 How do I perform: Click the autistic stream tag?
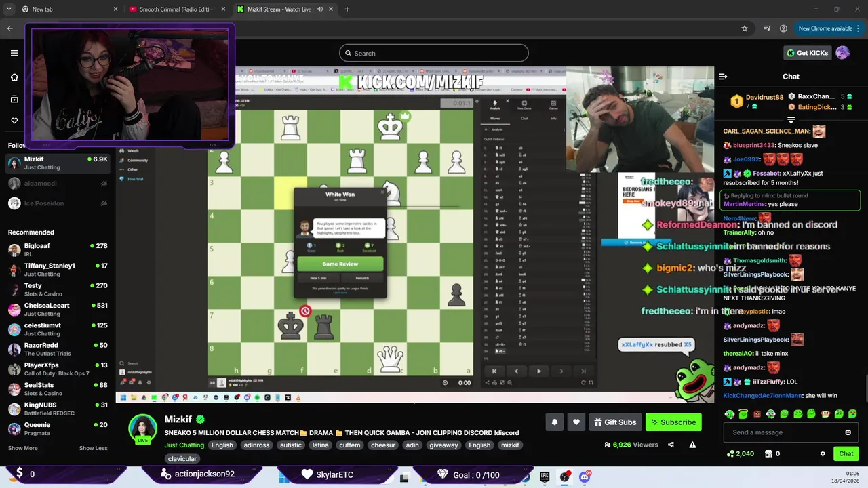click(x=291, y=445)
